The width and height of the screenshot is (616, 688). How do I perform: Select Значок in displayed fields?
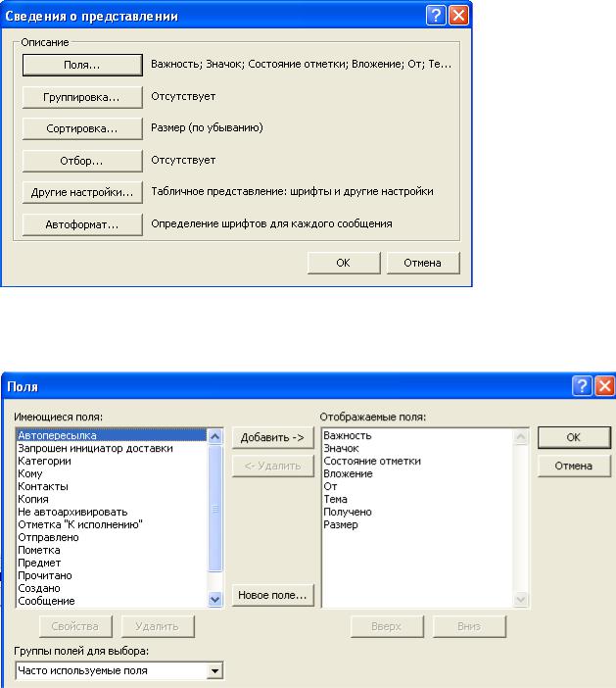pyautogui.click(x=418, y=448)
